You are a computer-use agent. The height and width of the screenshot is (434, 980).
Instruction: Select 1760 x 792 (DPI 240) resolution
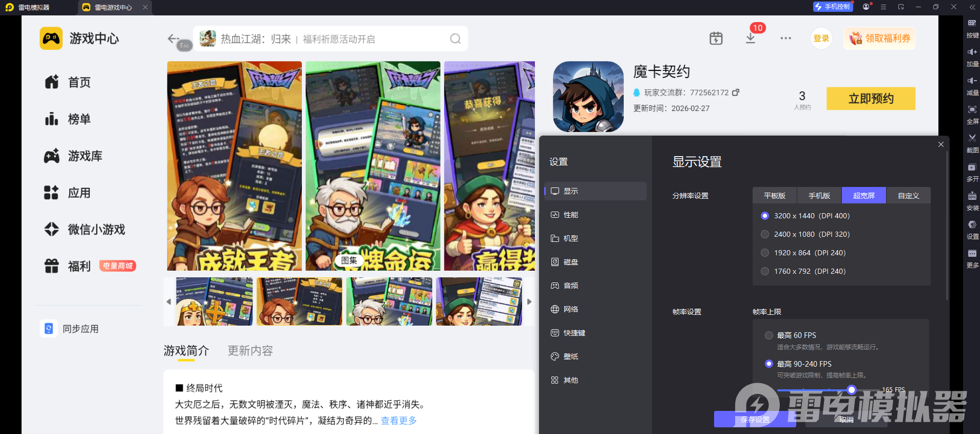[803, 271]
